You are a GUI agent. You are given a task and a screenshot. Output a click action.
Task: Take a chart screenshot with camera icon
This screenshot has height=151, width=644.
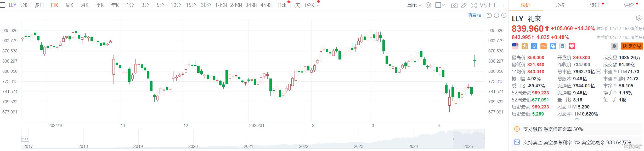454,5
